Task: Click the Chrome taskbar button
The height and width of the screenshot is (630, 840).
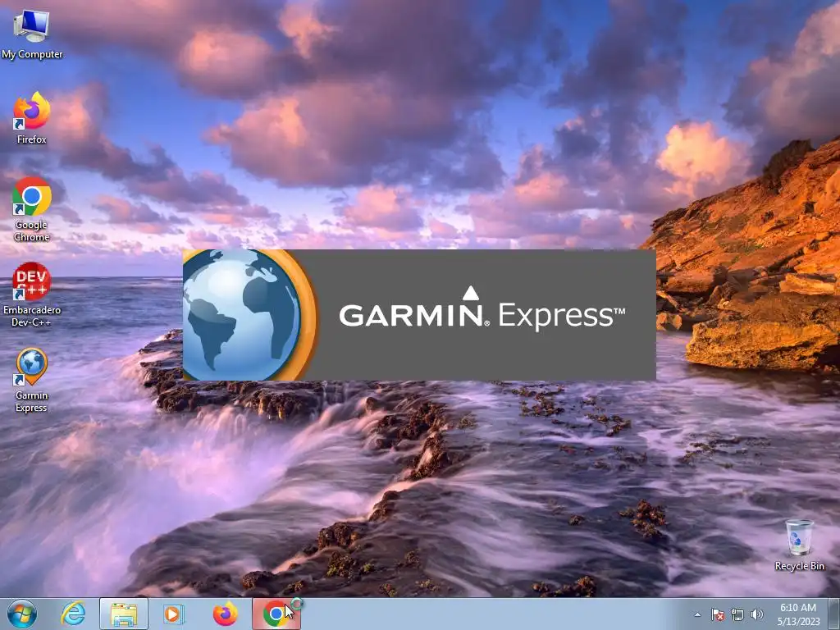Action: click(276, 614)
